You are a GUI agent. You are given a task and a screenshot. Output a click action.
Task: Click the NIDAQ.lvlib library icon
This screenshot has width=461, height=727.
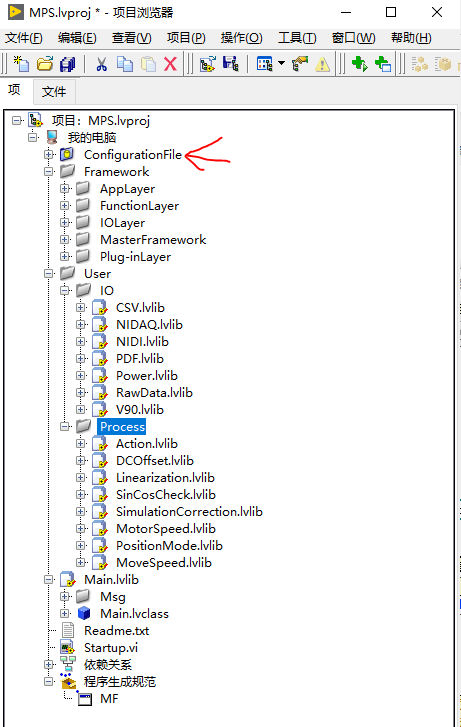tap(100, 325)
